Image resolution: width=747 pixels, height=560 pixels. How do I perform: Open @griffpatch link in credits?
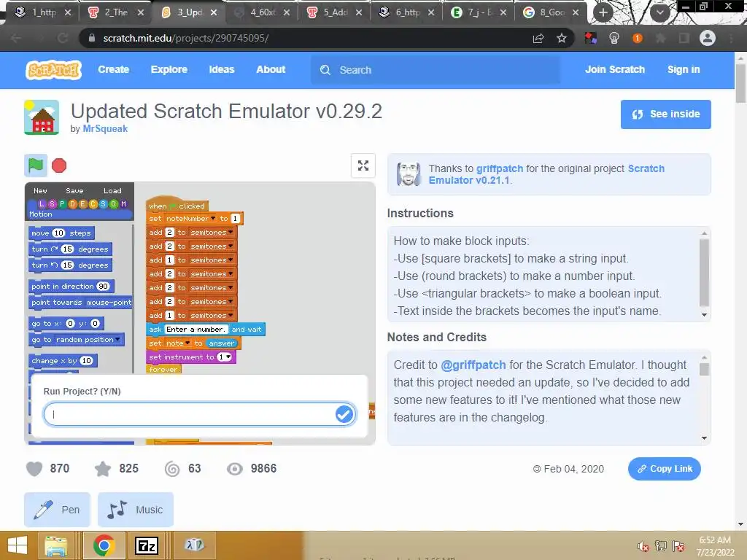(x=473, y=365)
